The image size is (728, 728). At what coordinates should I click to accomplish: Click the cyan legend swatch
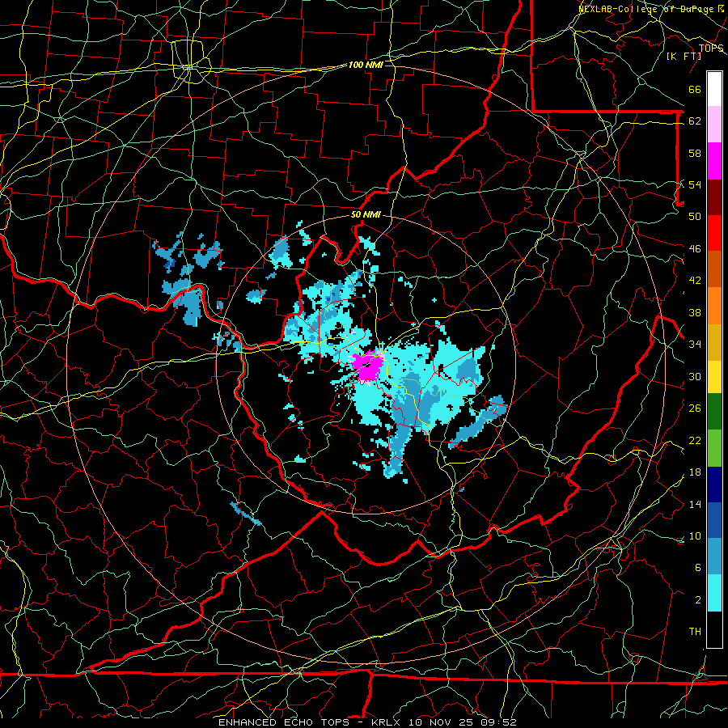(x=714, y=593)
